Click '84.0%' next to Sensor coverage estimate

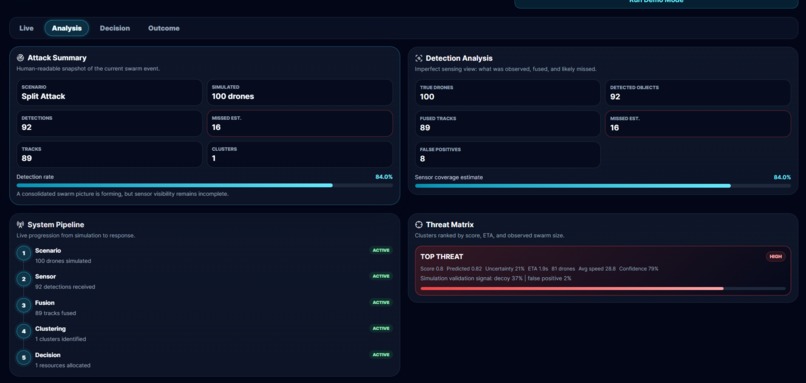point(782,177)
